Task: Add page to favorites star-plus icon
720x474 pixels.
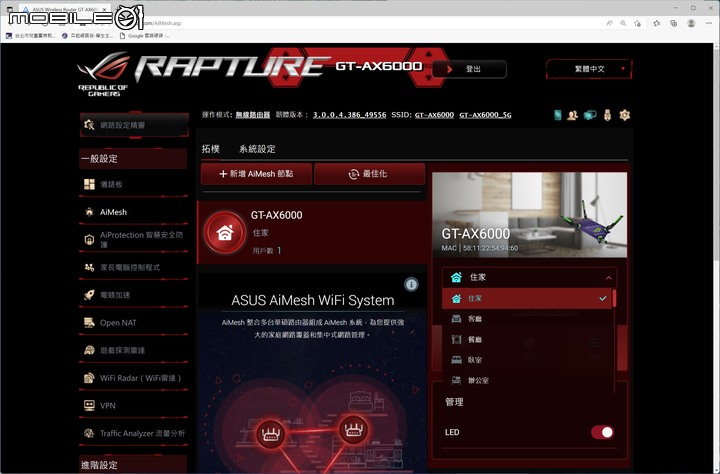Action: point(637,23)
